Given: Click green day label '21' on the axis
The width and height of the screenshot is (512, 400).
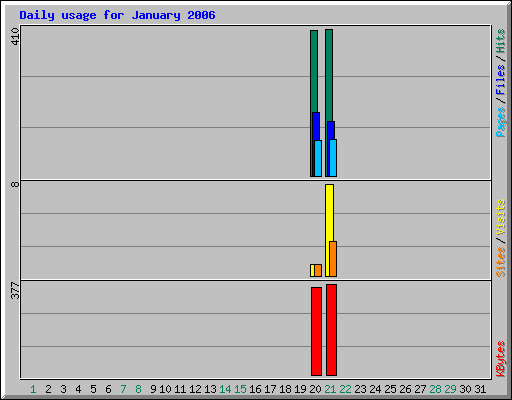Looking at the screenshot, I should [330, 389].
